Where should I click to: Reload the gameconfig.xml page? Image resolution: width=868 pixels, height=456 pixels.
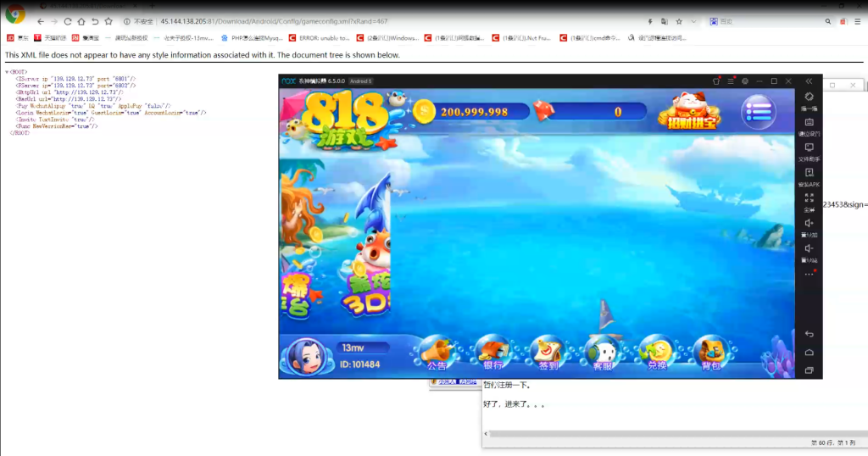point(68,21)
